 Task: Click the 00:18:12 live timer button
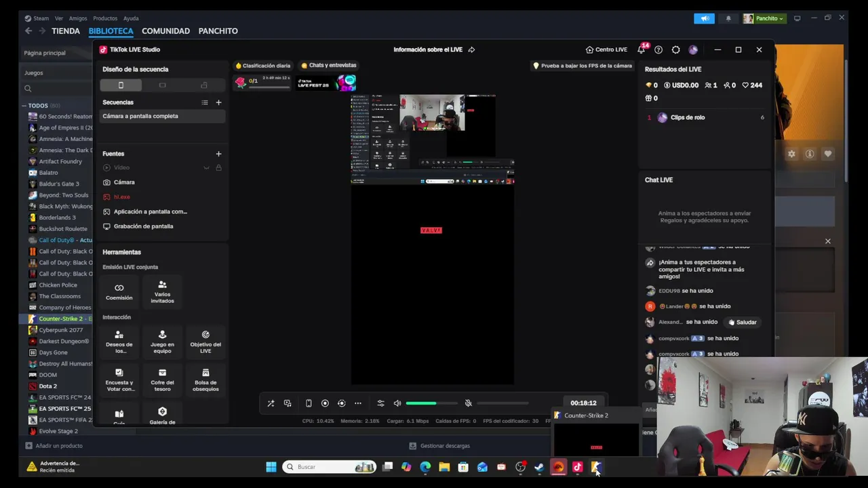pos(583,403)
